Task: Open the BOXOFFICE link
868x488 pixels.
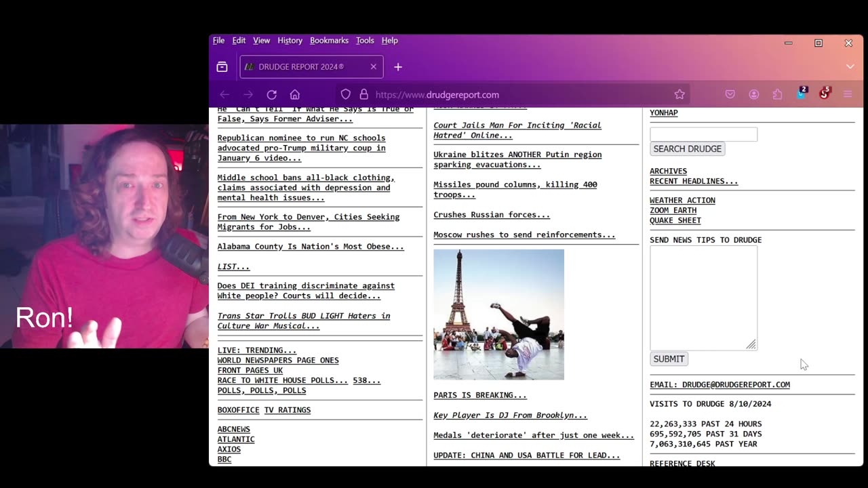Action: (238, 410)
